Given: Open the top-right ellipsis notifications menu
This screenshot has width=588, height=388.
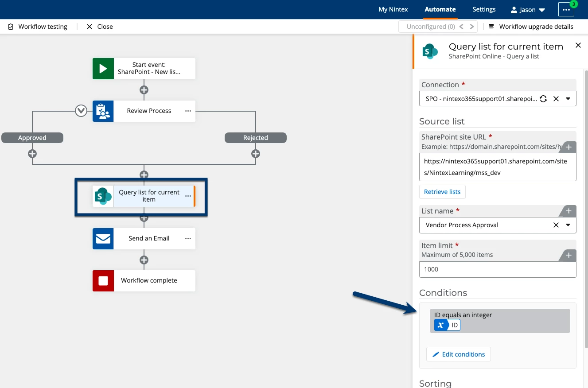Looking at the screenshot, I should click(x=566, y=9).
